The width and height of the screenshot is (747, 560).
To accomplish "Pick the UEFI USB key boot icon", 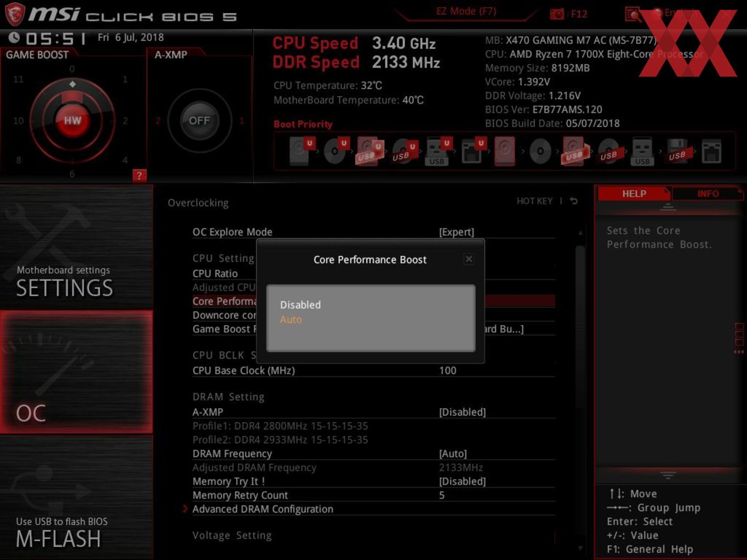I will (x=438, y=151).
